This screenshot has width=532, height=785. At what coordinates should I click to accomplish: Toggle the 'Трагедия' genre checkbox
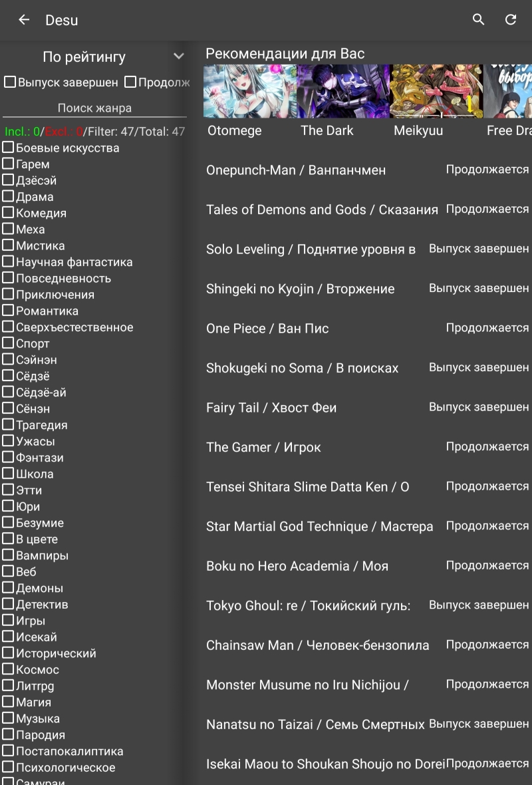pos(8,424)
